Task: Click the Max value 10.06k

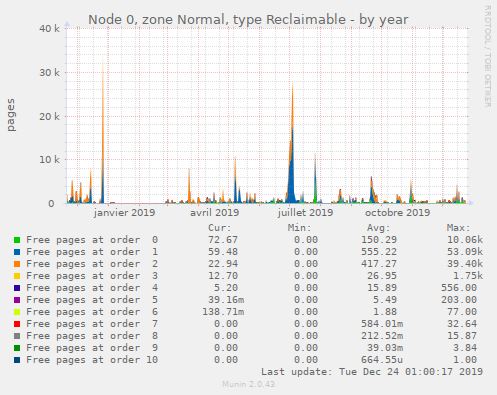Action: coord(465,240)
